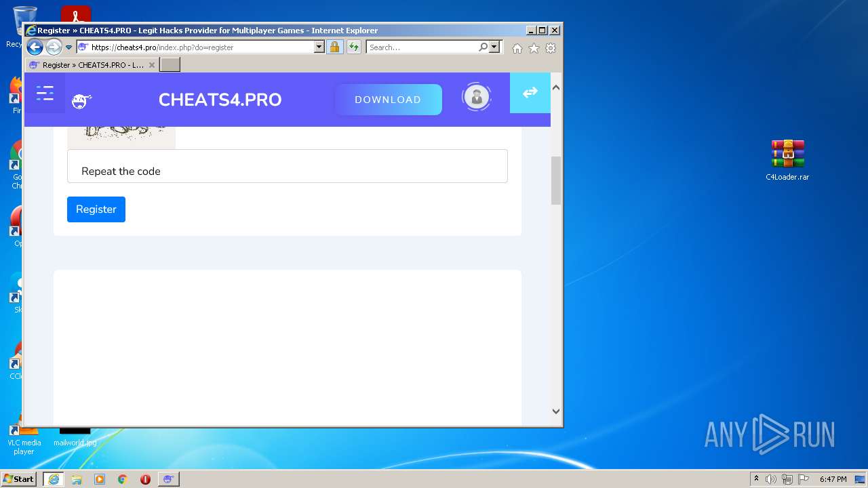868x488 pixels.
Task: Go to the IE home page icon
Action: click(x=517, y=48)
